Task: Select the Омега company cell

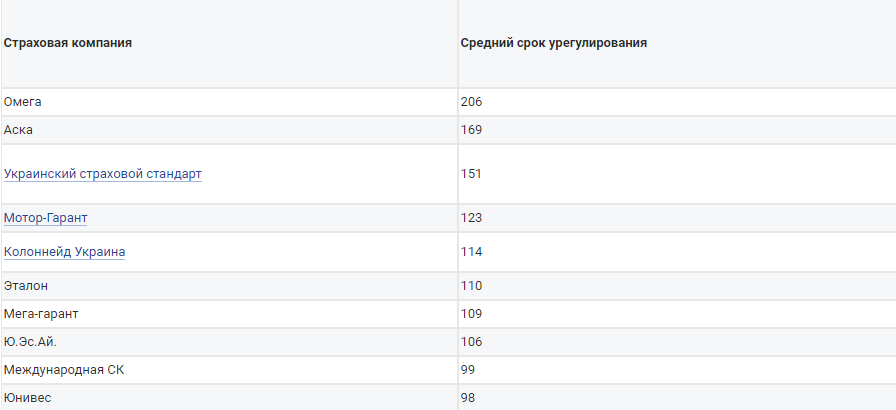Action: click(x=23, y=102)
